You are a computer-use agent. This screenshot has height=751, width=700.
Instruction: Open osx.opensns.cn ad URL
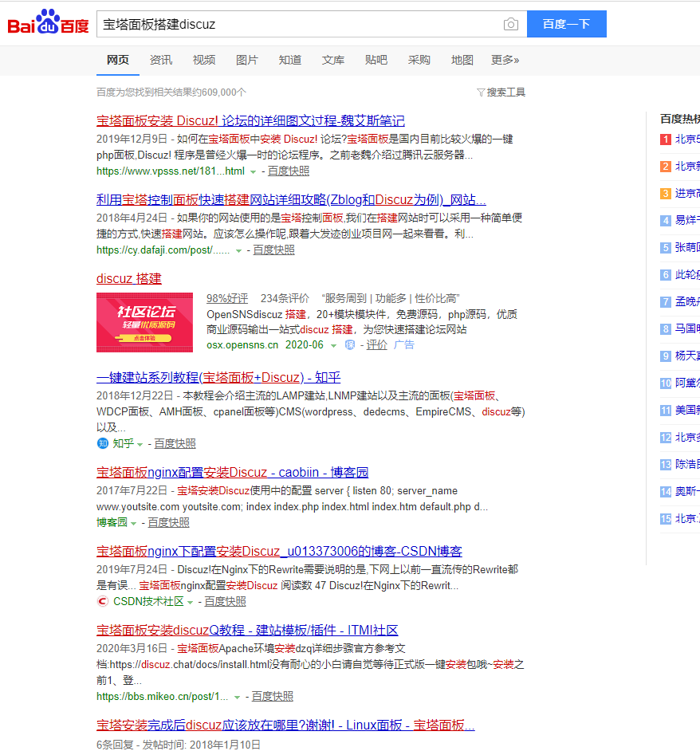coord(242,345)
